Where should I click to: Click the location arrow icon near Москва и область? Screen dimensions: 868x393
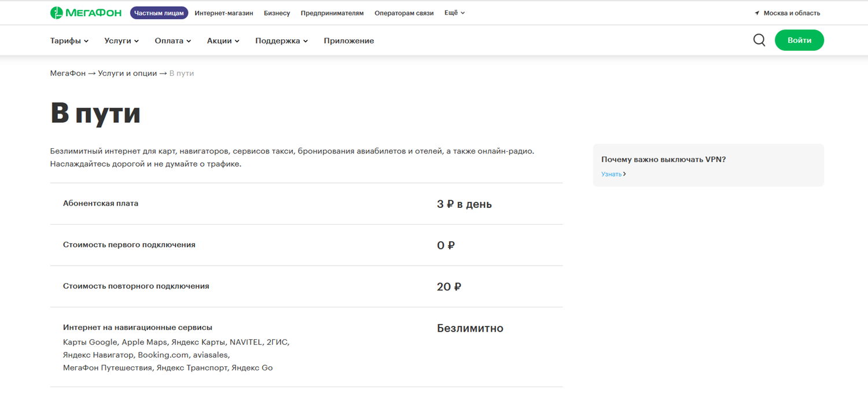click(x=757, y=13)
